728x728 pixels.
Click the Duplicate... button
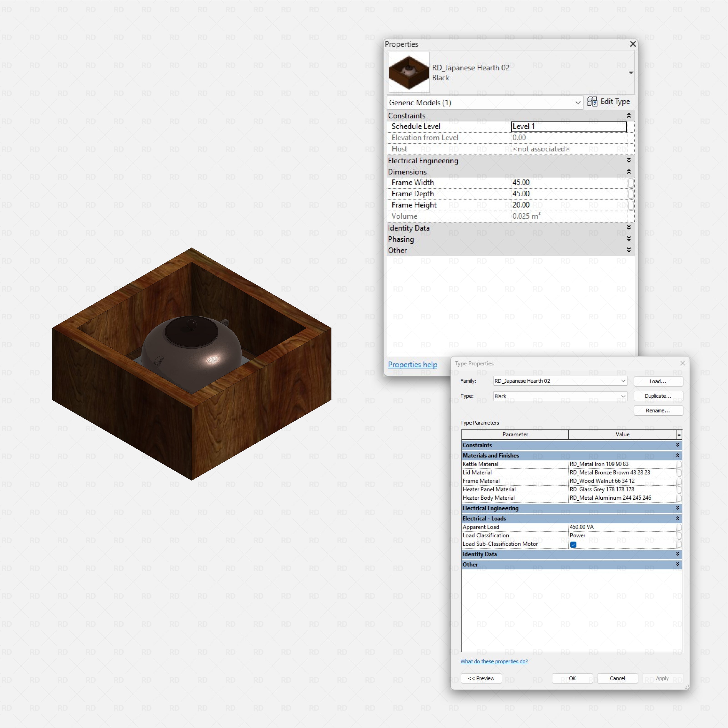coord(658,396)
